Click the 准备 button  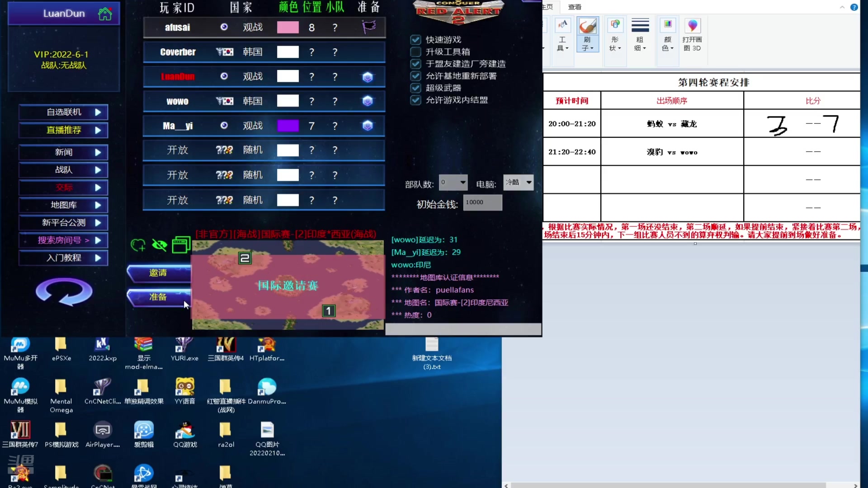[x=159, y=297]
